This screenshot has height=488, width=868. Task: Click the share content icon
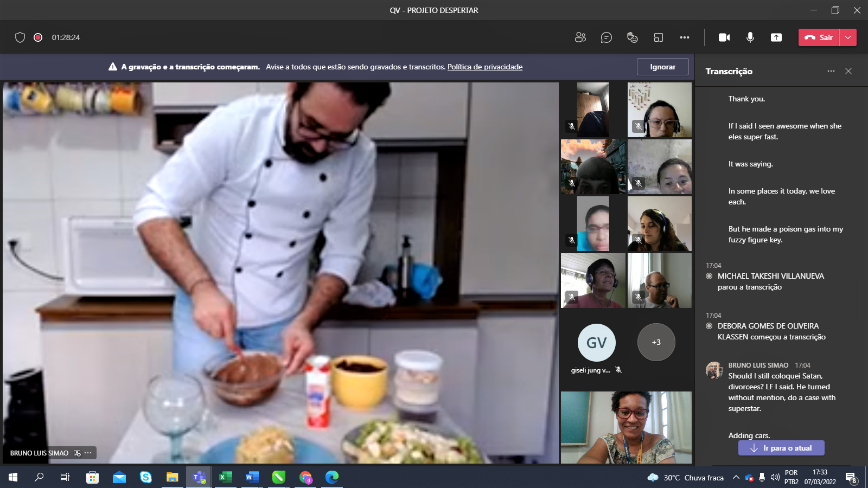[x=776, y=37]
